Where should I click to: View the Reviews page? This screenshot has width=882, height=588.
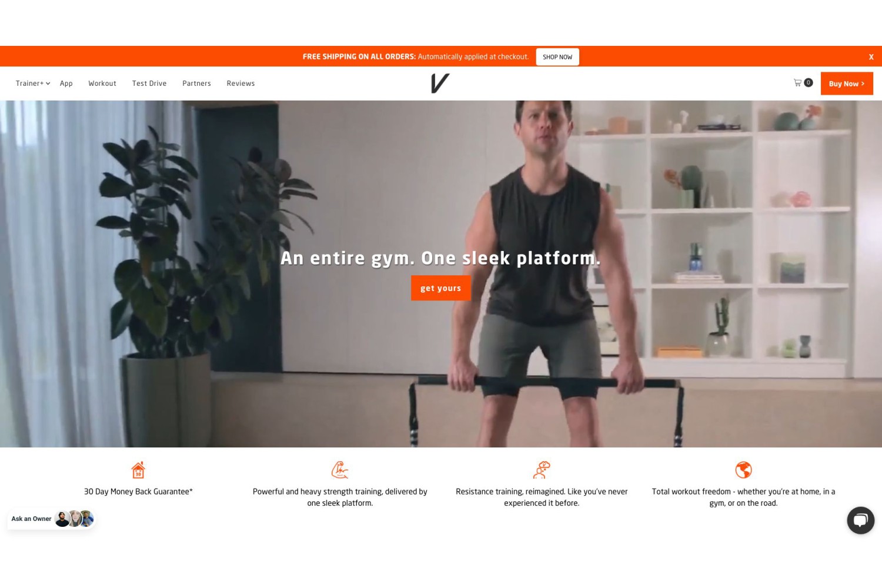pos(240,83)
